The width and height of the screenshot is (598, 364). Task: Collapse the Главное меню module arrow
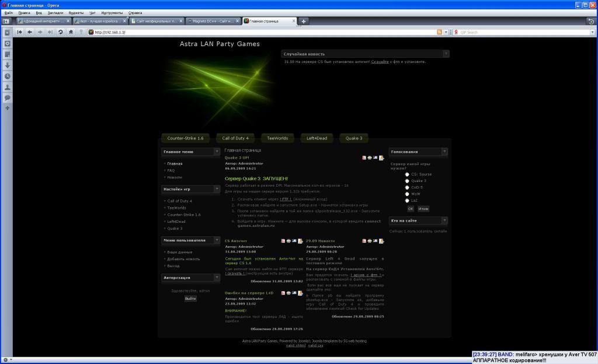coord(217,152)
